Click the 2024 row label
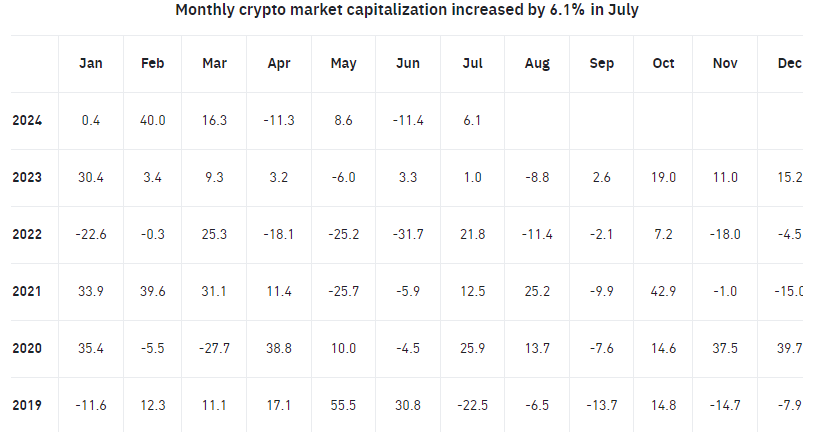This screenshot has height=432, width=816. pos(27,120)
